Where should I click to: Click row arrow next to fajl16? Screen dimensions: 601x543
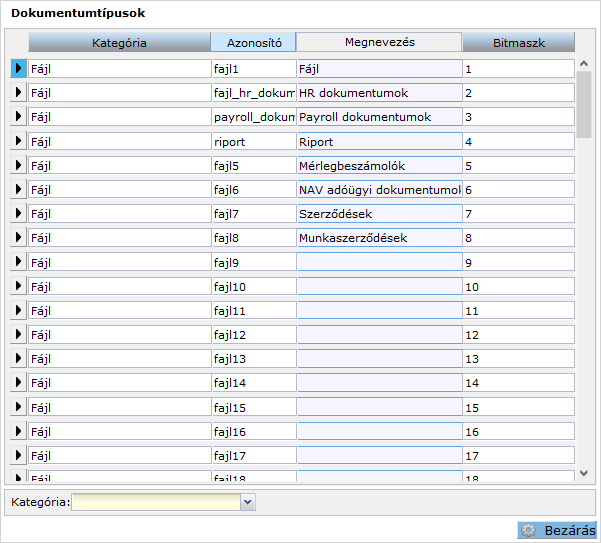[x=18, y=431]
